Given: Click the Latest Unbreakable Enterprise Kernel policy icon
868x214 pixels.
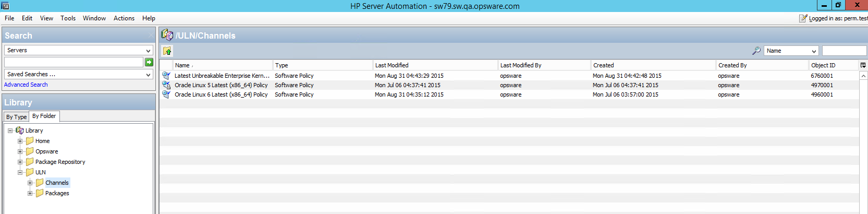Looking at the screenshot, I should pos(166,76).
